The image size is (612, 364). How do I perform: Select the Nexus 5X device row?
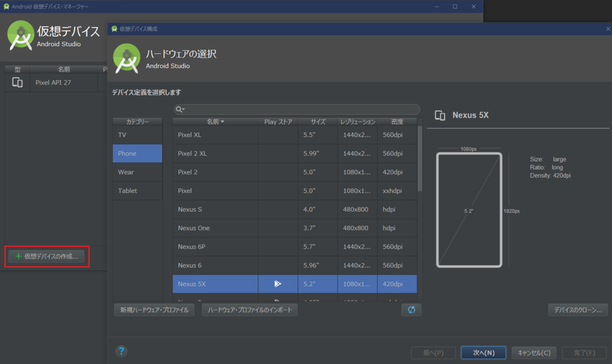(295, 284)
